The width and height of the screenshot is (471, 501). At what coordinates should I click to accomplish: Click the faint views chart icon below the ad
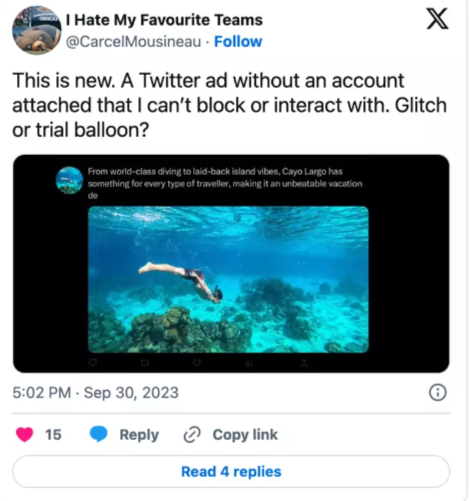tap(249, 363)
